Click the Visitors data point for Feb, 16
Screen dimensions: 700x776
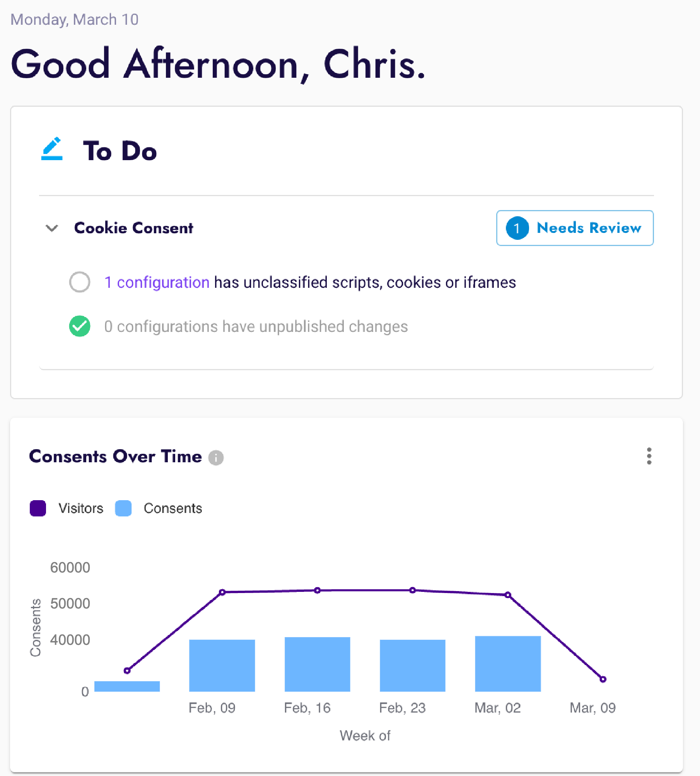click(317, 590)
